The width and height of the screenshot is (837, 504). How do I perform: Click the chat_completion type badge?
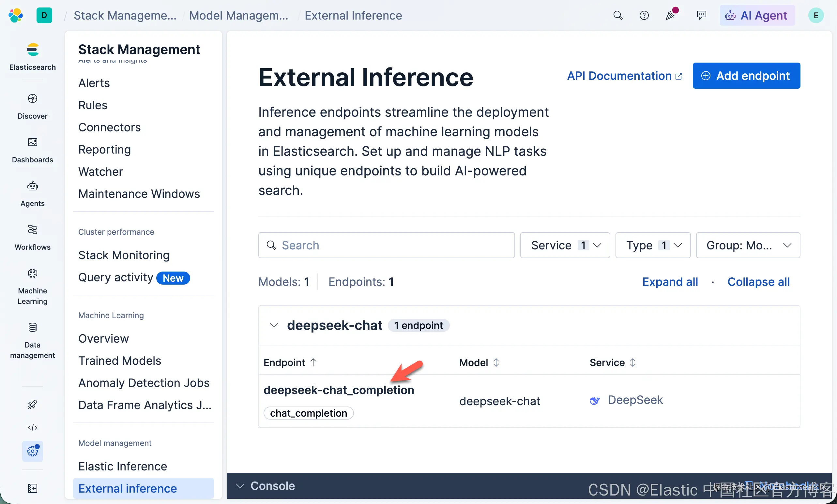tap(309, 413)
